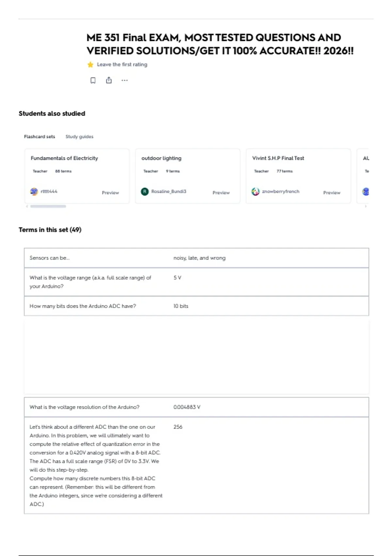
Task: Click rtttt444 user avatar
Action: pos(34,192)
